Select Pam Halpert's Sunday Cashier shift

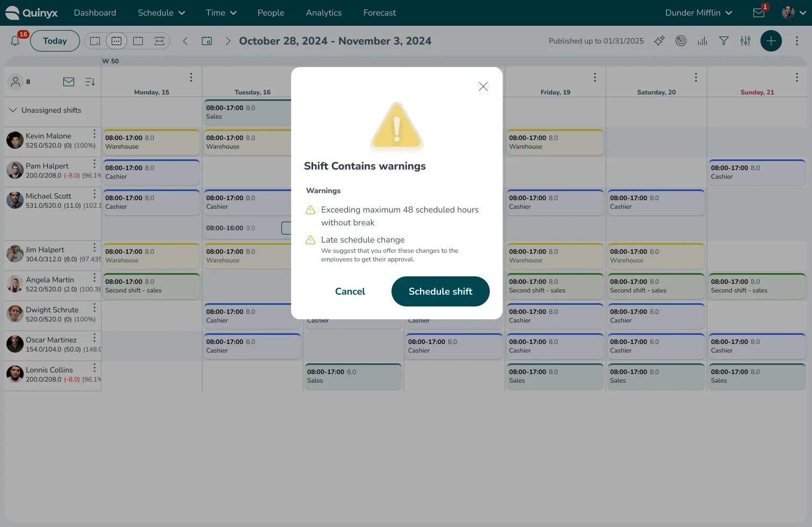(757, 172)
